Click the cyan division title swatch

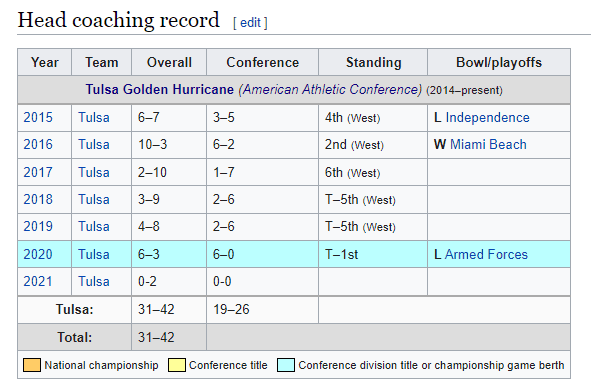pos(286,365)
